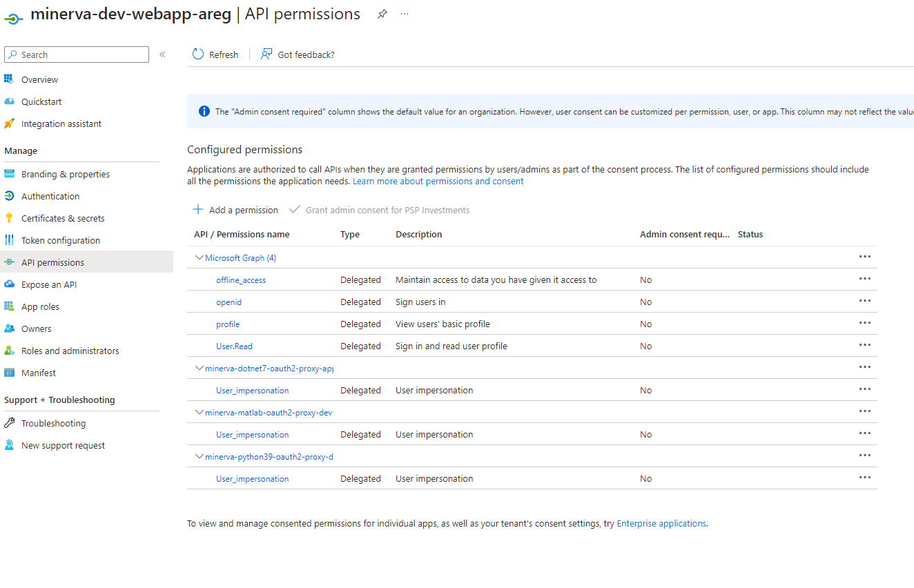Open the minerva-matlab-oauth2-proxy-dev API link

click(x=269, y=412)
